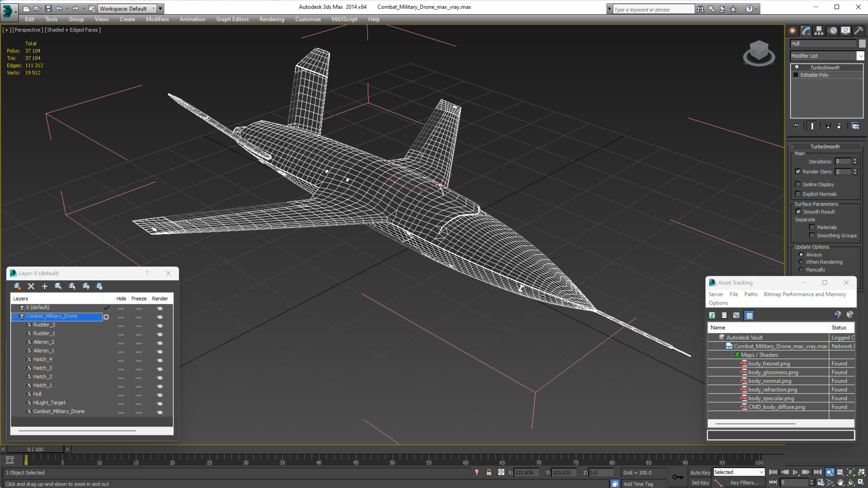
Task: Open the Graph Editors menu
Action: [232, 19]
